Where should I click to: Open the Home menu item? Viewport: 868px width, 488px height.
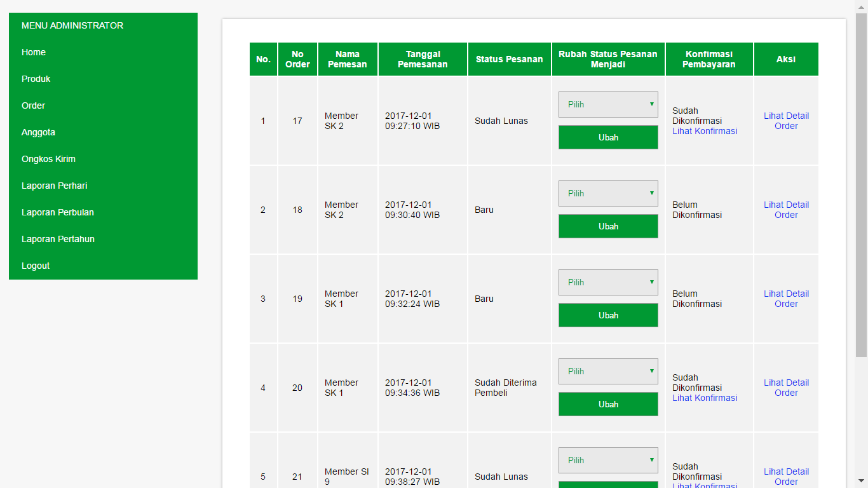[x=34, y=52]
